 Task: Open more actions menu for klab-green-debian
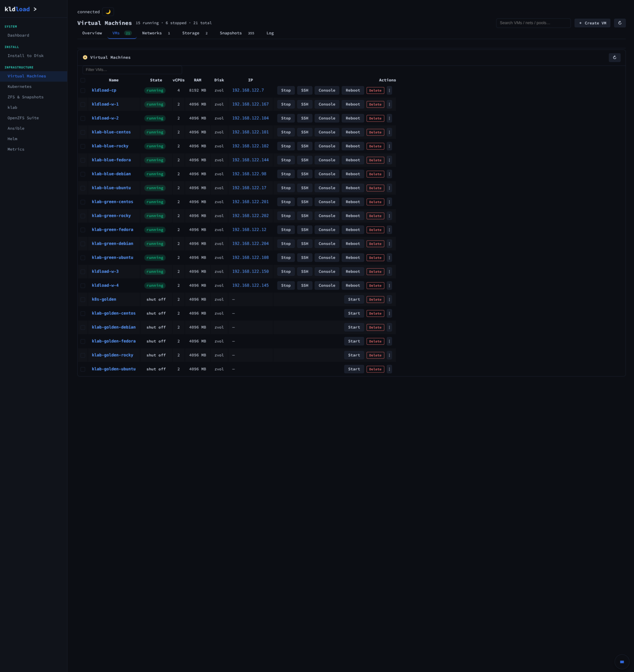tap(389, 244)
